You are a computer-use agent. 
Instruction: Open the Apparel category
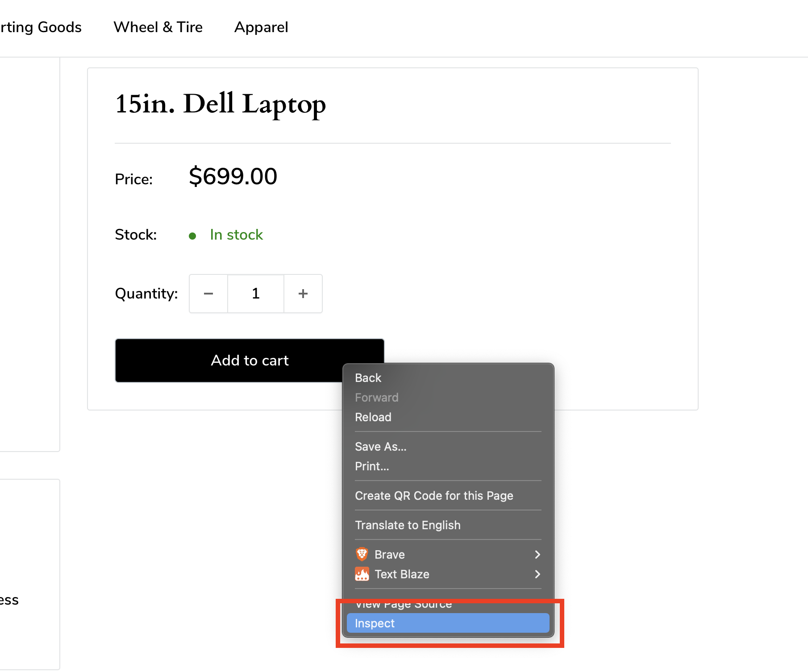[261, 27]
